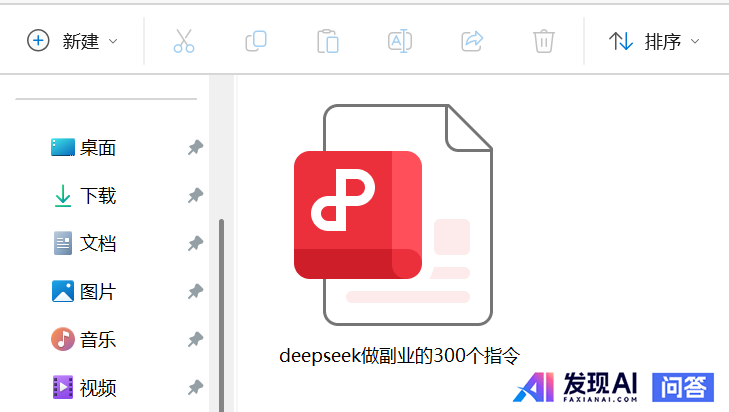Click the Share icon in toolbar

pyautogui.click(x=472, y=41)
